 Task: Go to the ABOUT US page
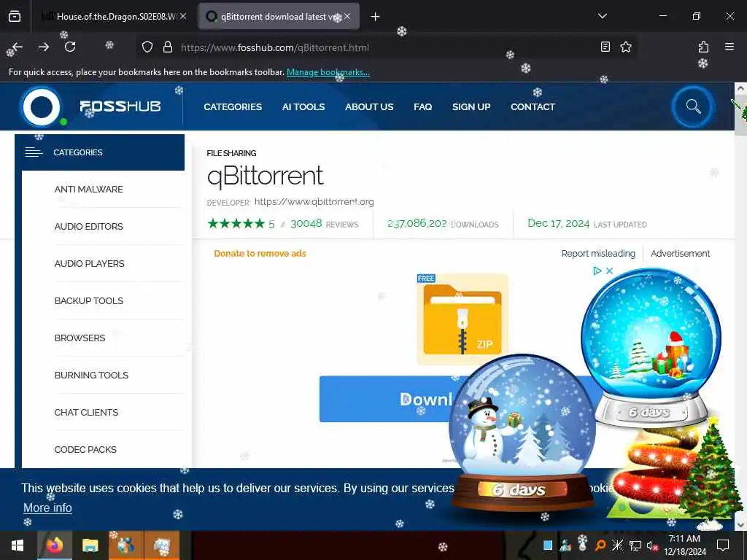pyautogui.click(x=369, y=106)
